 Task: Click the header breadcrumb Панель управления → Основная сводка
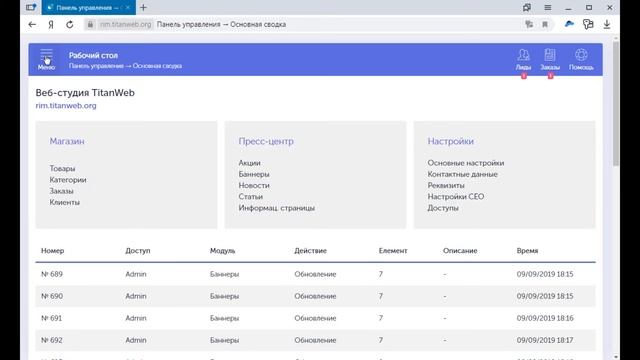[125, 66]
